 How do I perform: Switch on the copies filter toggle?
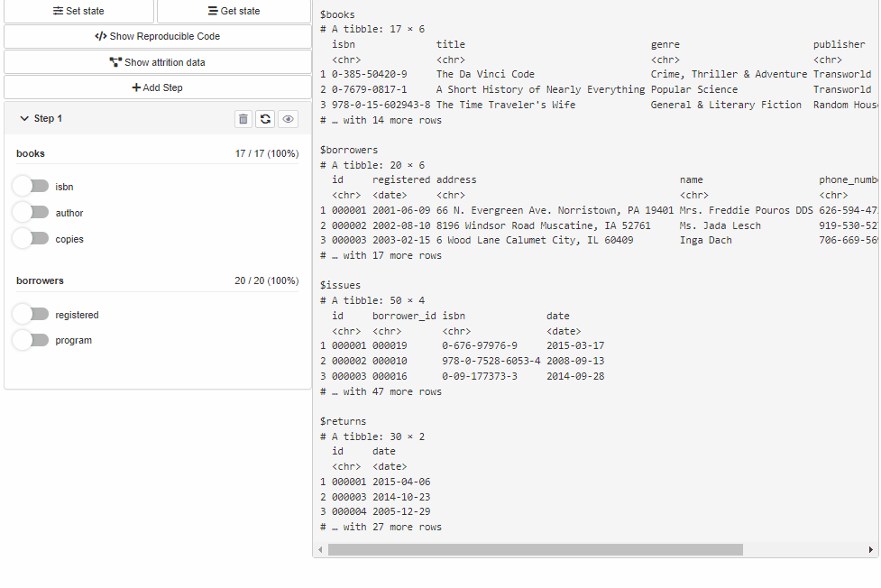tap(31, 239)
